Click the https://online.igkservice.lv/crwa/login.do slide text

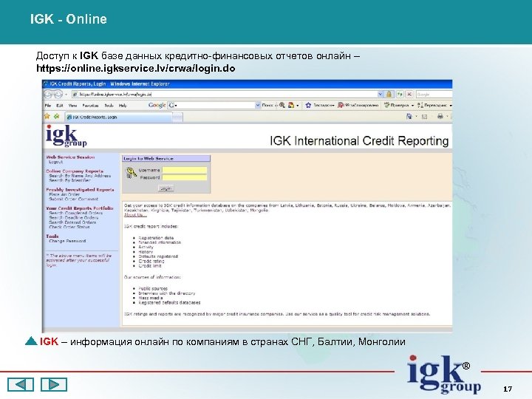[x=136, y=68]
